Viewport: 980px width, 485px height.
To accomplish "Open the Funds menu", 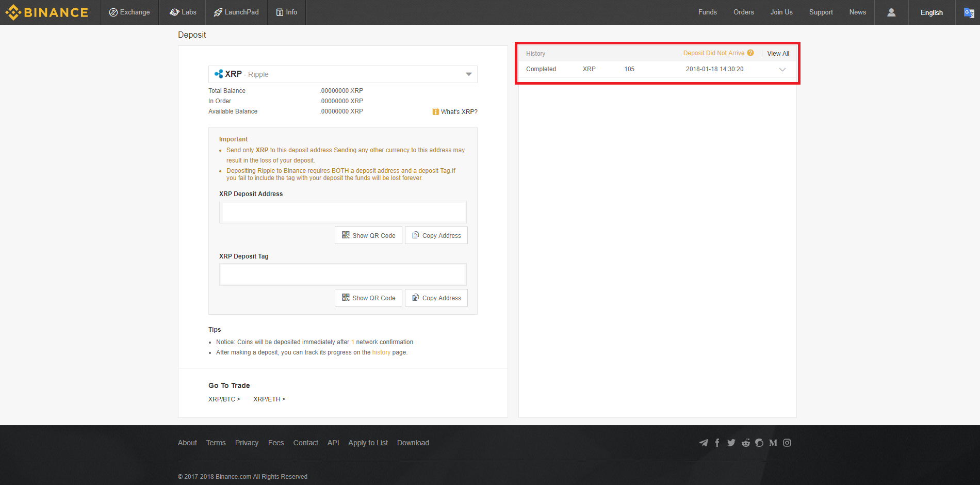I will (708, 12).
